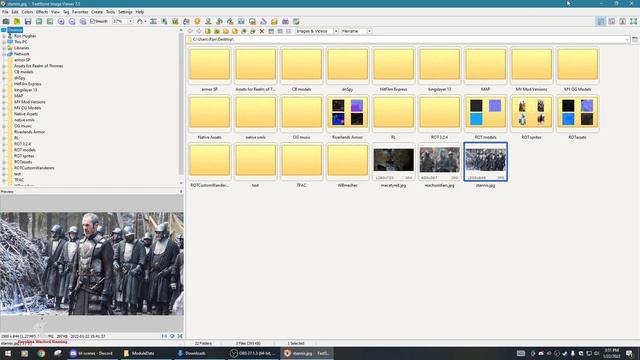
Task: Open the Tools menu
Action: click(x=111, y=12)
